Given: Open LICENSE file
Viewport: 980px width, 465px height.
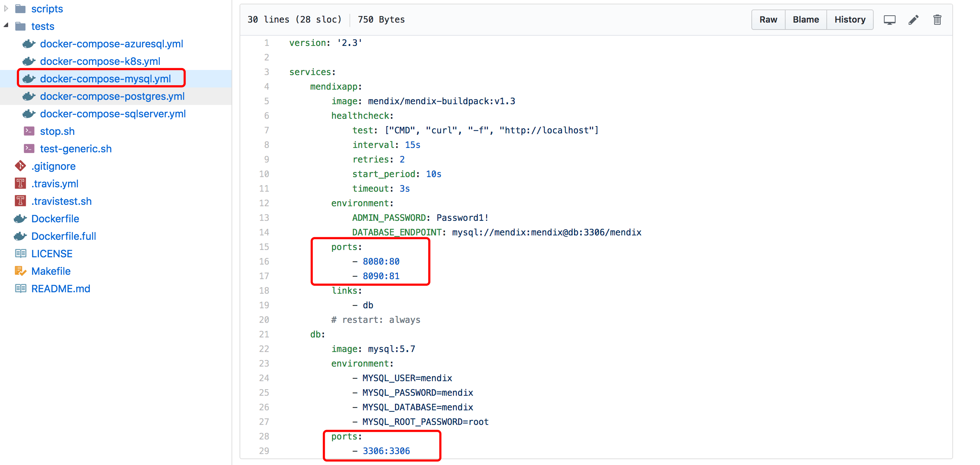Looking at the screenshot, I should tap(52, 254).
